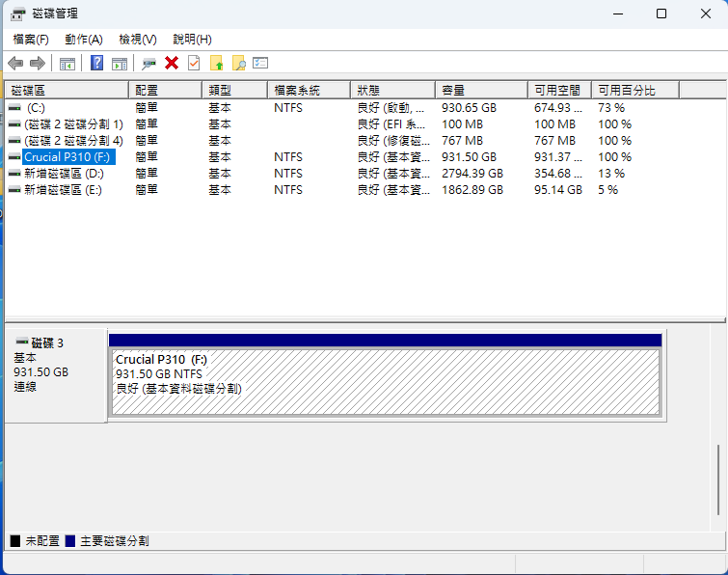The image size is (728, 575).
Task: Click the black 未配置 legend swatch
Action: [x=15, y=541]
